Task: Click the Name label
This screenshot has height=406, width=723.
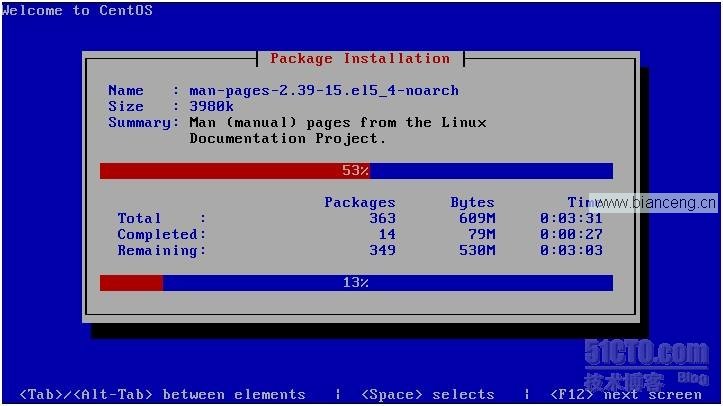Action: 125,90
